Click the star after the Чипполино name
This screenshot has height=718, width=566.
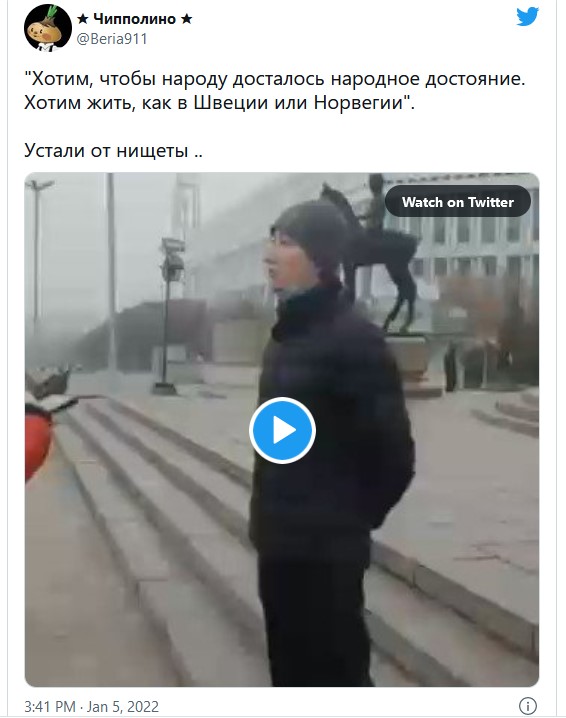186,19
